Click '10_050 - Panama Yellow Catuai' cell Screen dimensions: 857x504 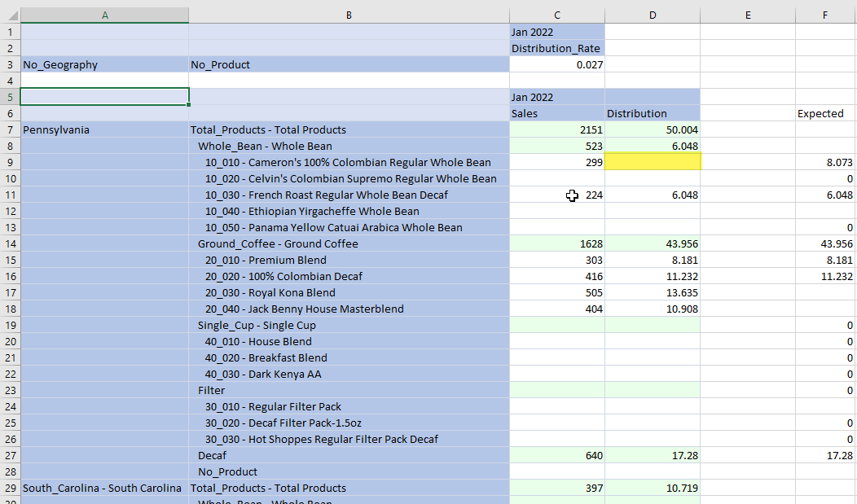click(x=349, y=227)
